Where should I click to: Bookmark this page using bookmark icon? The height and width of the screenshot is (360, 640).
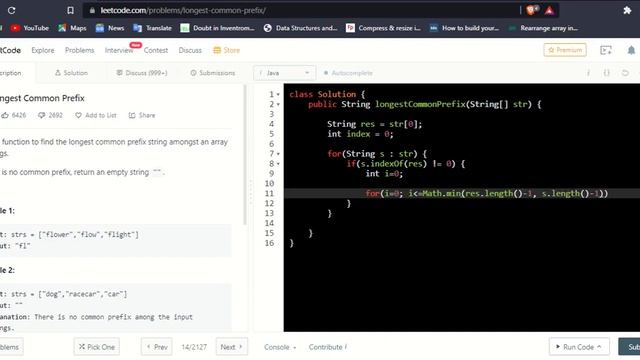point(70,11)
